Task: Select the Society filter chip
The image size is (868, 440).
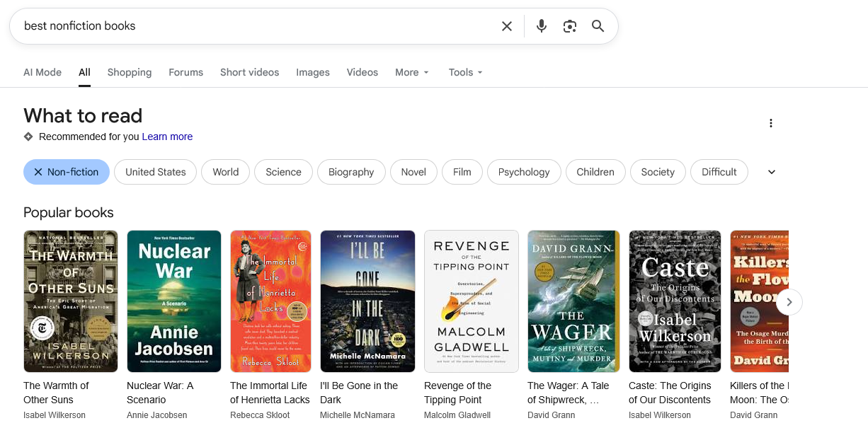Action: 658,172
